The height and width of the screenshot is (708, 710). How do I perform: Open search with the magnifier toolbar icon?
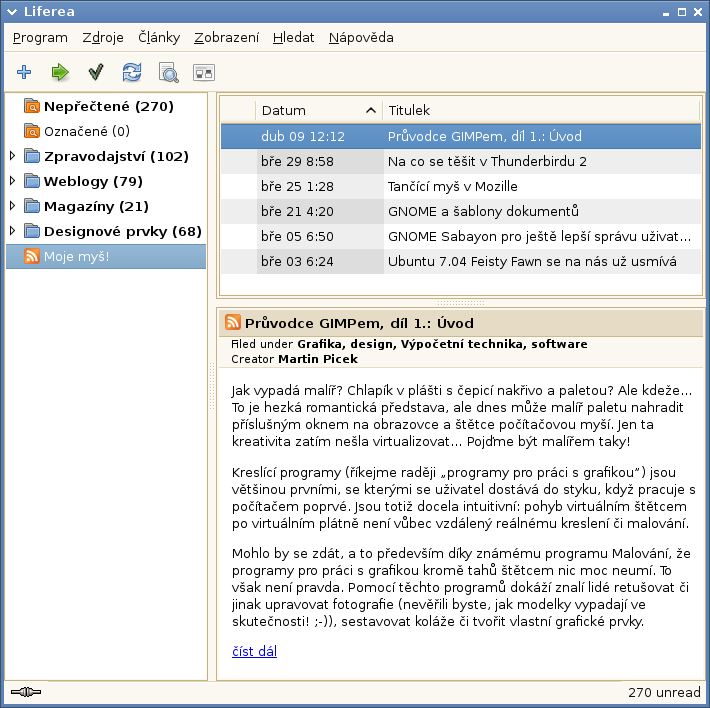[168, 72]
